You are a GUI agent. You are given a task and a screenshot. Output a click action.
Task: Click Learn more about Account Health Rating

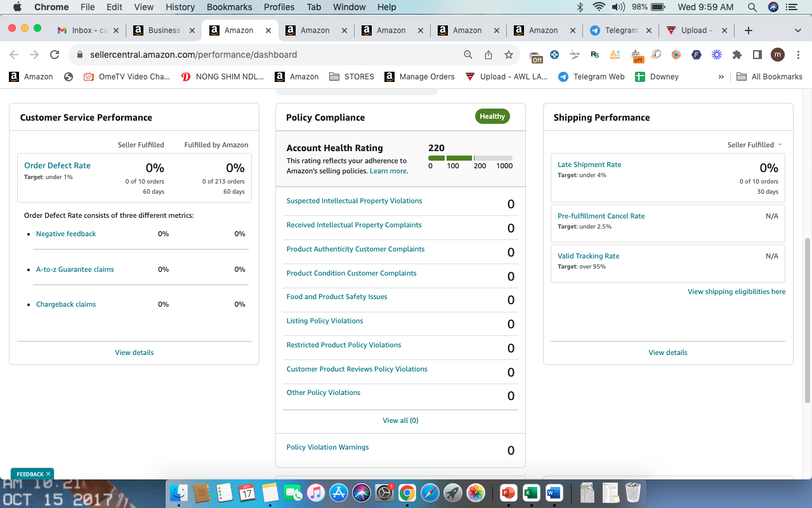tap(388, 171)
